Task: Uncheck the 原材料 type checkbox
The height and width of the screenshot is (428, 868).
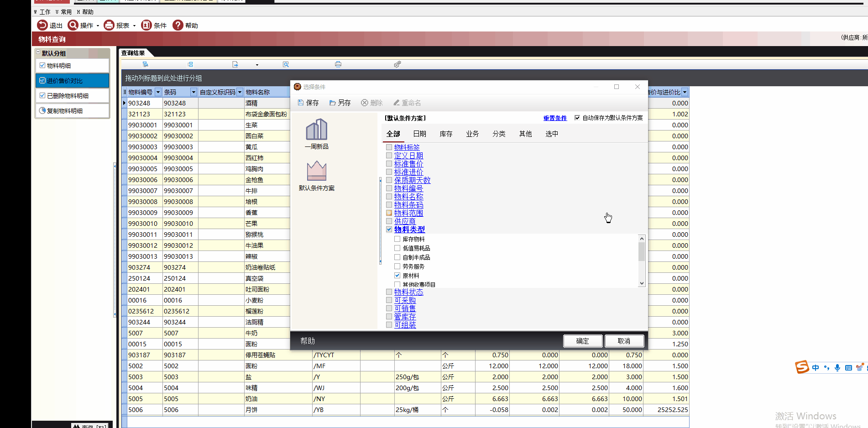Action: click(x=397, y=275)
